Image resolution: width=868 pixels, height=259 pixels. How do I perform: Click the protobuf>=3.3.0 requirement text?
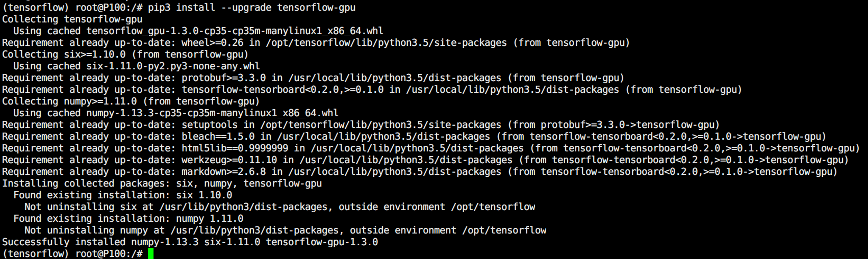(224, 78)
